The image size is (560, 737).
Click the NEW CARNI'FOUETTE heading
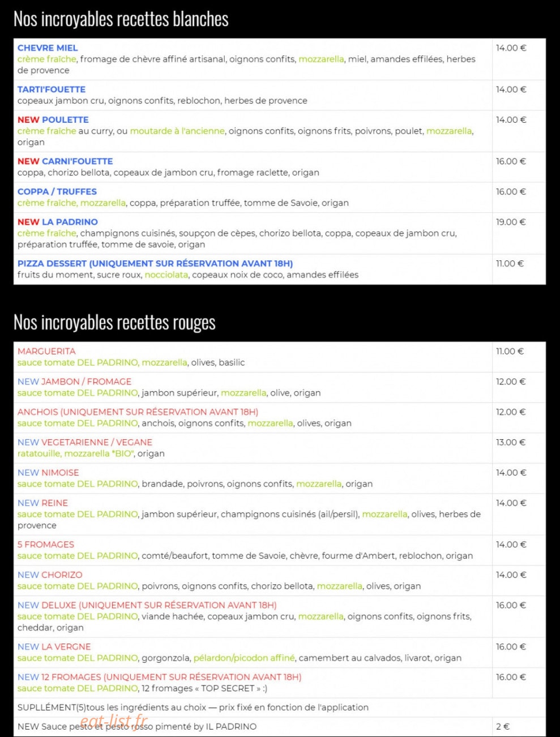[65, 161]
